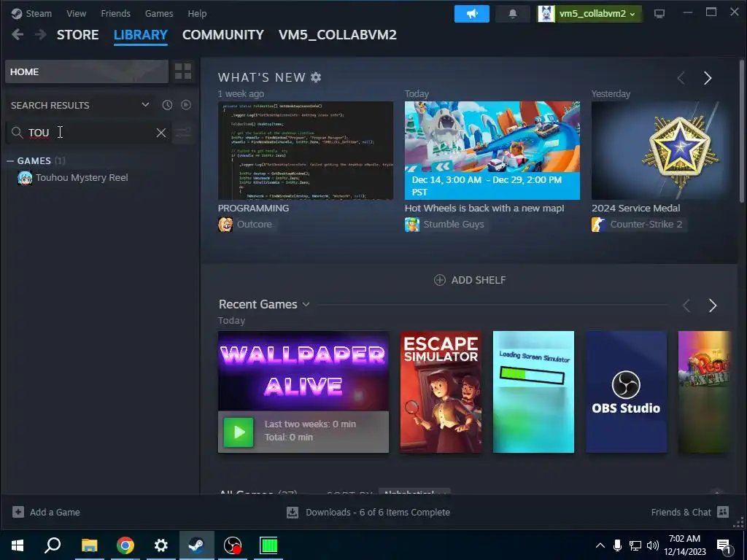Click the HOME button in the sidebar
This screenshot has width=747, height=560.
coord(87,71)
